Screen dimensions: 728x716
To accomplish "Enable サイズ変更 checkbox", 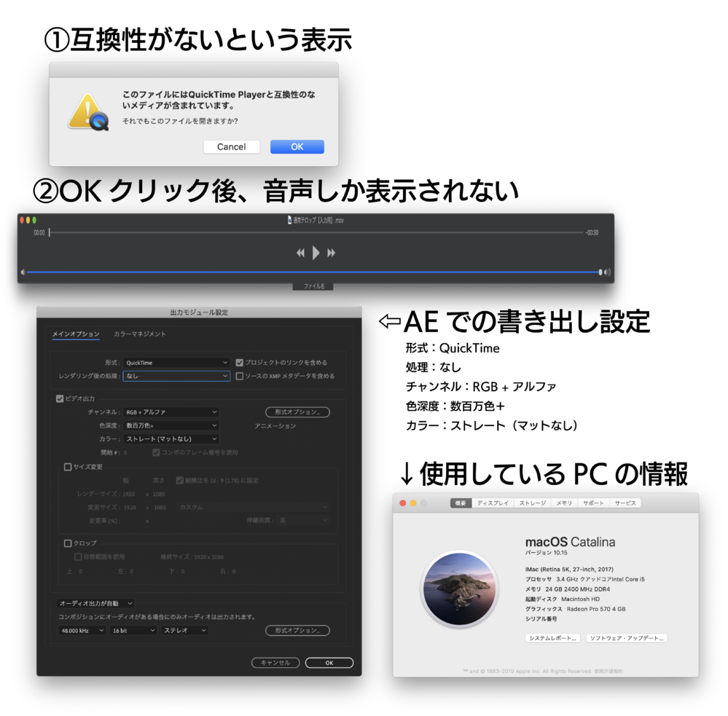I will (68, 467).
